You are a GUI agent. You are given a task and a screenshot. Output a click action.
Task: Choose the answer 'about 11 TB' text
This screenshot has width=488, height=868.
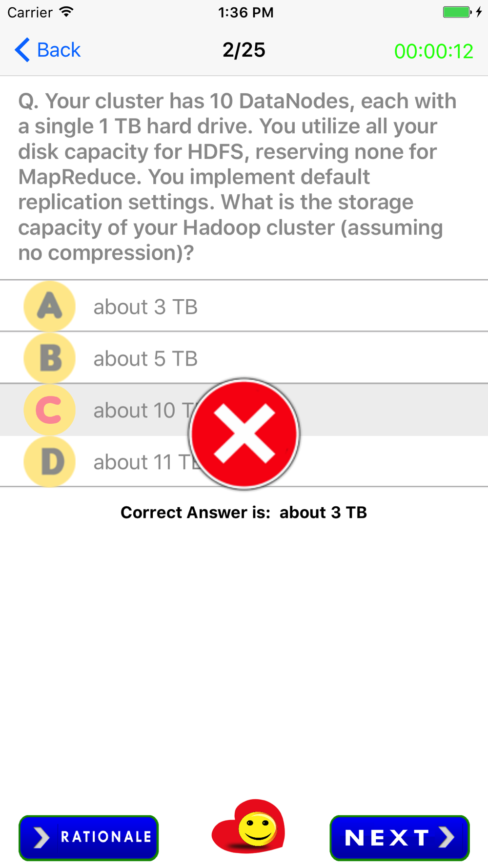[146, 462]
